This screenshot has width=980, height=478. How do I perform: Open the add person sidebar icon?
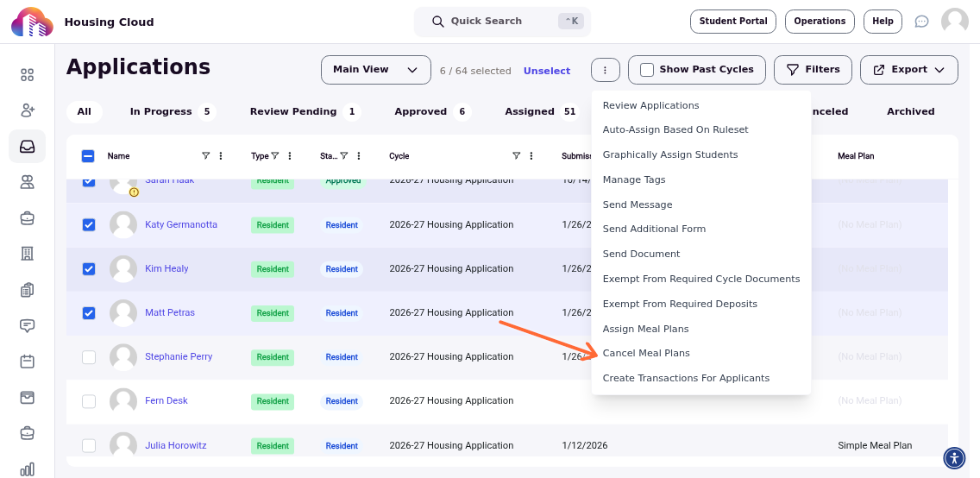[27, 110]
